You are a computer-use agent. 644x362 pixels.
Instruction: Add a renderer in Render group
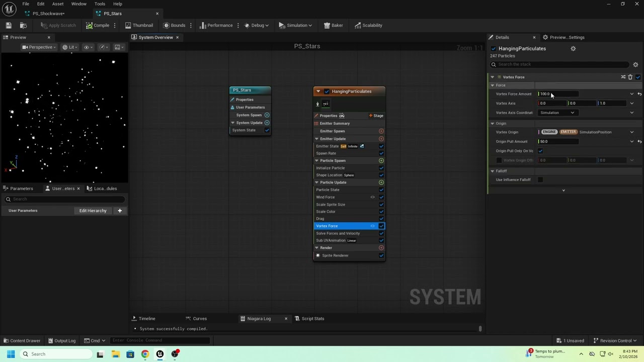coord(381,248)
